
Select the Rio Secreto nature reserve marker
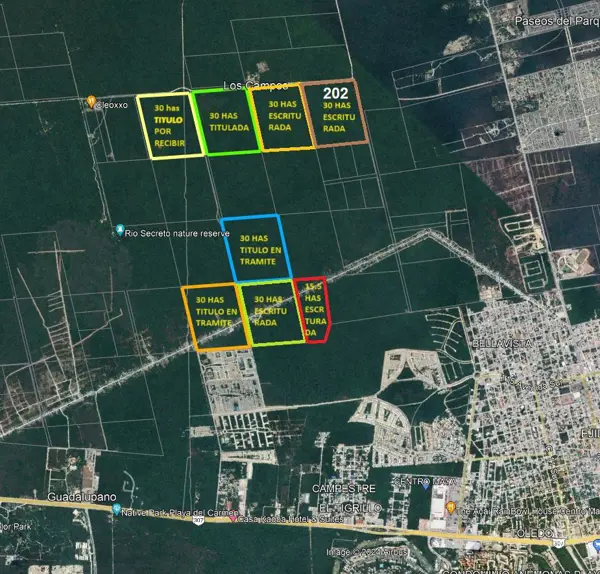coord(120,230)
